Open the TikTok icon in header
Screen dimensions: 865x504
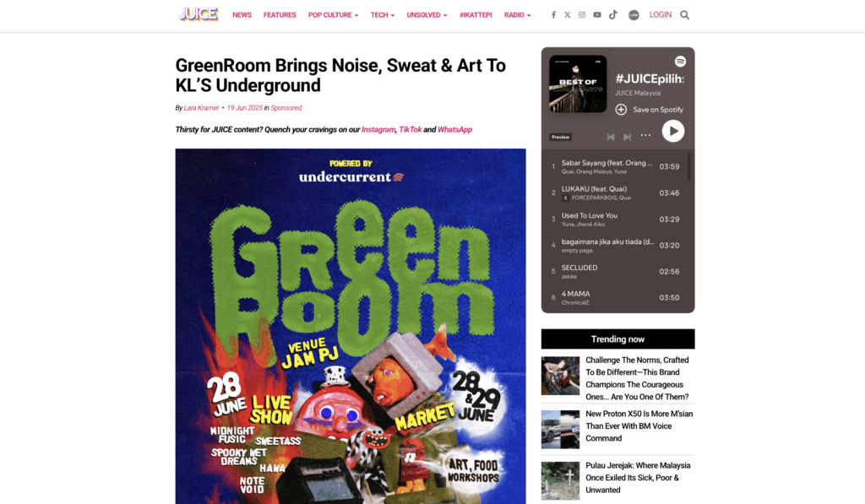pos(613,15)
